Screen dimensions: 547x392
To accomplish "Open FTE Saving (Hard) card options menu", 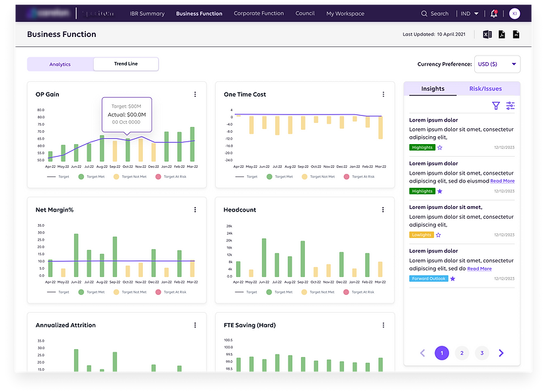I will coord(384,325).
